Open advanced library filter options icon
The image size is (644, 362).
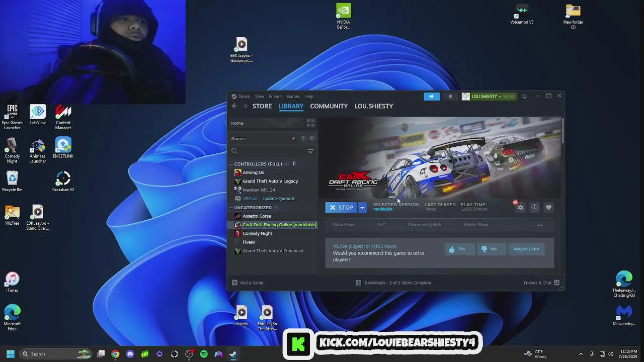pos(310,151)
